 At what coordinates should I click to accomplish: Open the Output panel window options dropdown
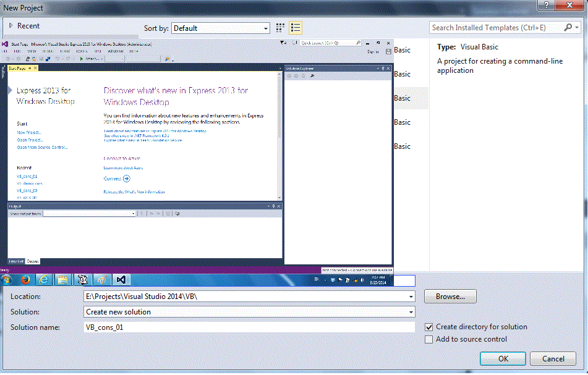[268, 206]
